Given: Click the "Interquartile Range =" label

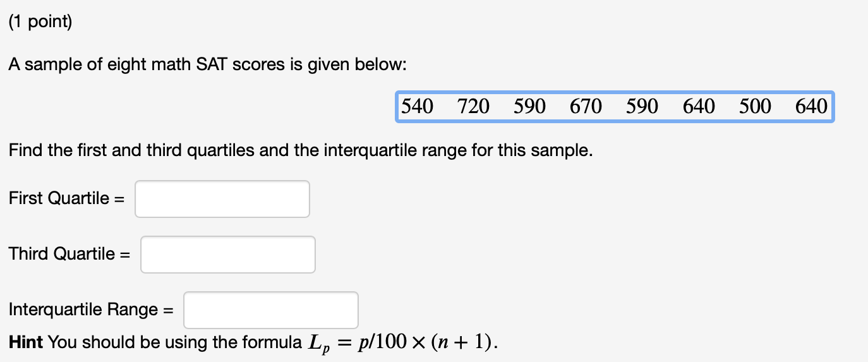Looking at the screenshot, I should pos(91,310).
